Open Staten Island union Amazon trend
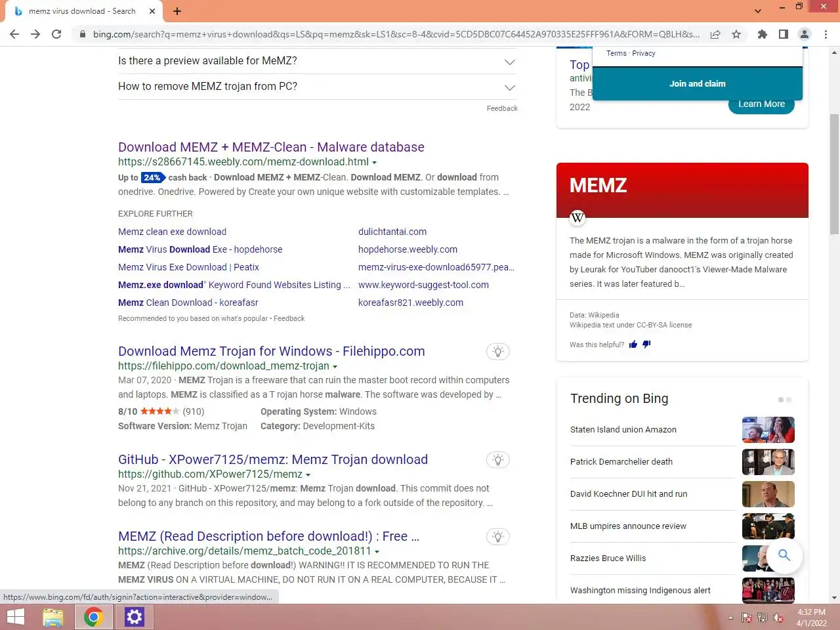Image resolution: width=840 pixels, height=630 pixels. (623, 430)
